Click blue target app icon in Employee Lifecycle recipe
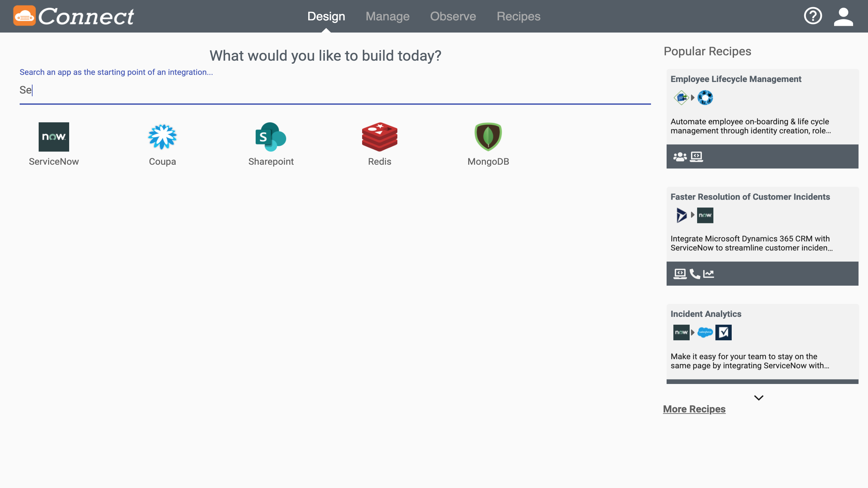Viewport: 868px width, 488px height. [x=705, y=98]
